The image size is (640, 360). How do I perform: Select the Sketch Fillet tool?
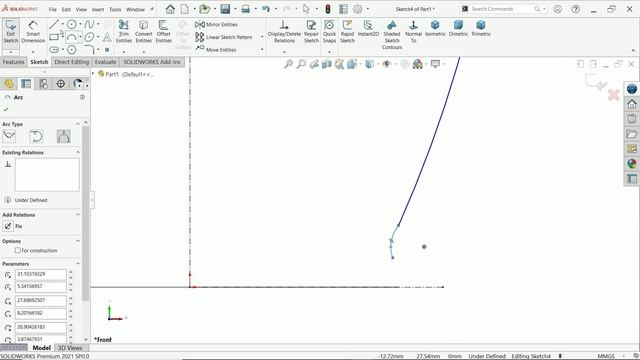click(89, 50)
